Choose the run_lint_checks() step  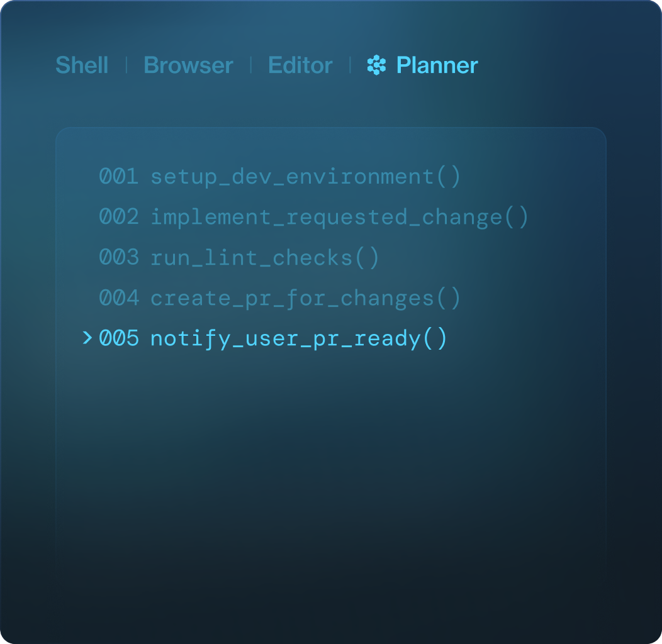click(x=265, y=258)
